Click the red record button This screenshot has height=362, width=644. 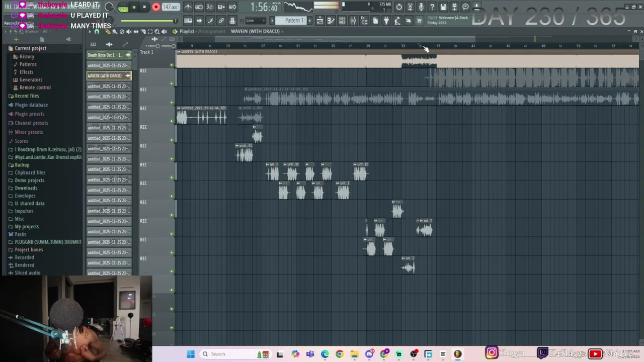(155, 7)
